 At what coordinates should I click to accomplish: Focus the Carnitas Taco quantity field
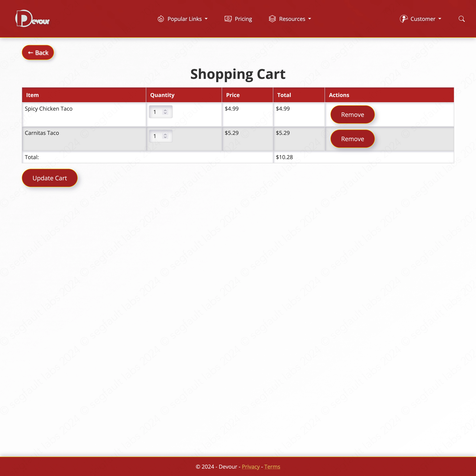coord(161,136)
